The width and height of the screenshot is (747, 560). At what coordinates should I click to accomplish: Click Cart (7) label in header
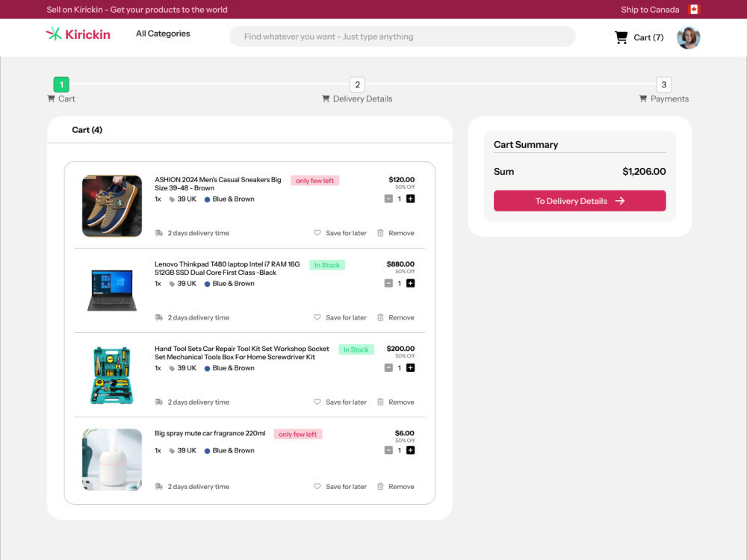click(x=648, y=37)
